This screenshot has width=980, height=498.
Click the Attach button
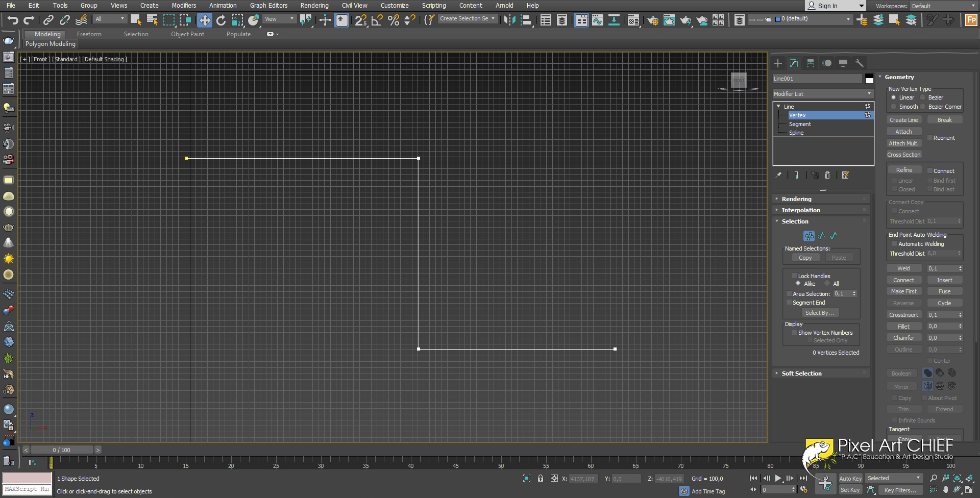point(904,132)
